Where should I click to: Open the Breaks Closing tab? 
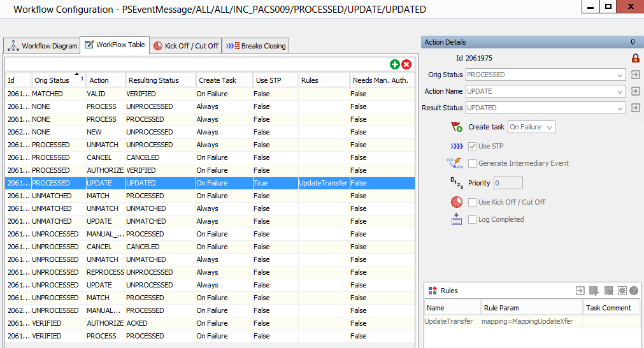click(x=255, y=46)
